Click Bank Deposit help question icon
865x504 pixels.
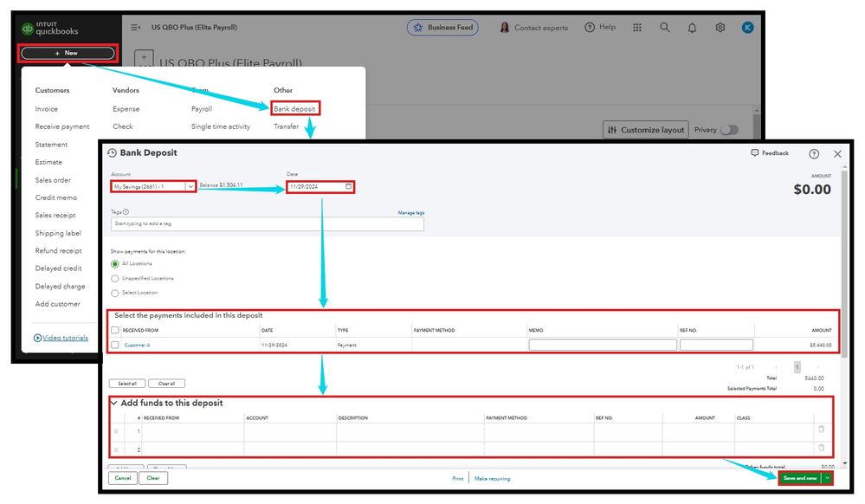click(814, 154)
